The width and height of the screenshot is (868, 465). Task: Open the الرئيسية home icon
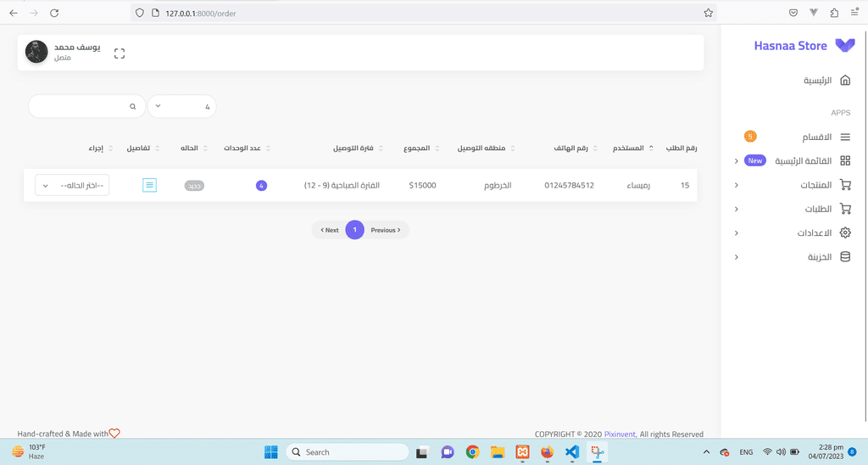tap(845, 81)
